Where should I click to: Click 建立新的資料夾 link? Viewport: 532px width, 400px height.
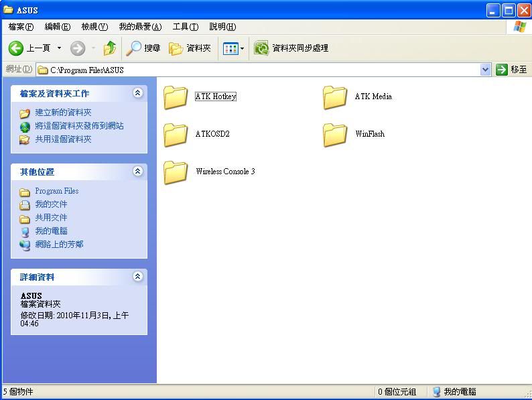tap(64, 113)
